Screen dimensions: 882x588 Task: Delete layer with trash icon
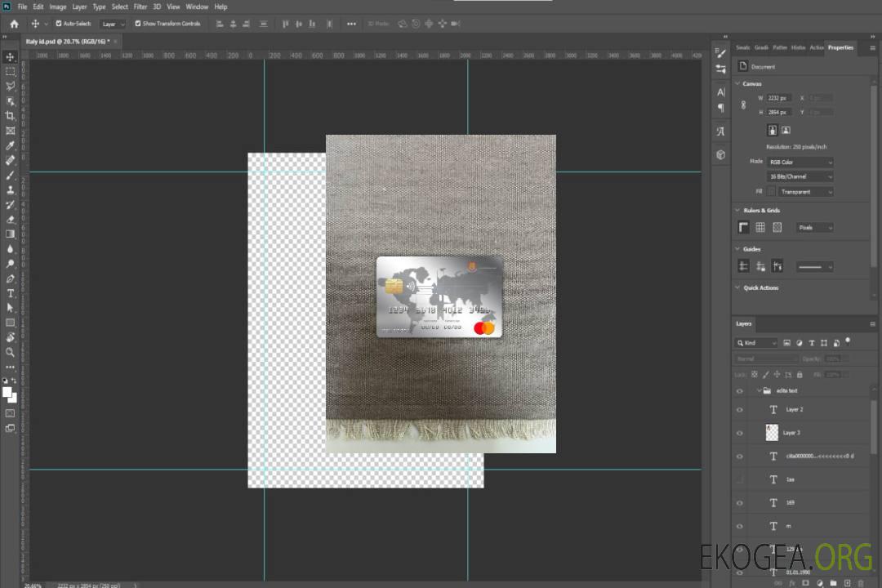[861, 583]
